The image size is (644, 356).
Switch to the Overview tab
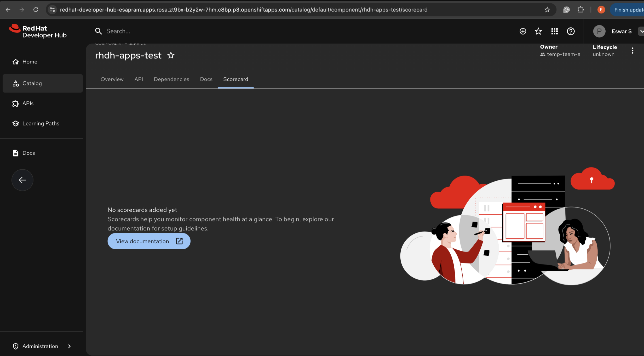tap(112, 79)
